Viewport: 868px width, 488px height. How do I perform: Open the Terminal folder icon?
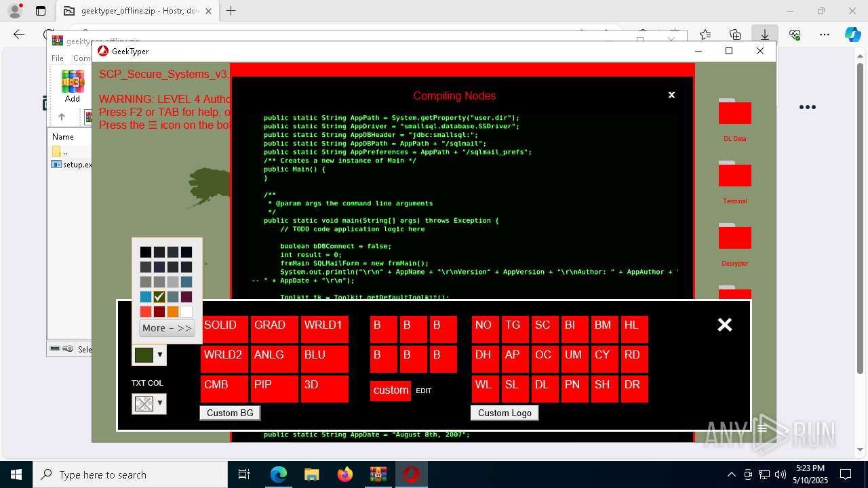[734, 175]
